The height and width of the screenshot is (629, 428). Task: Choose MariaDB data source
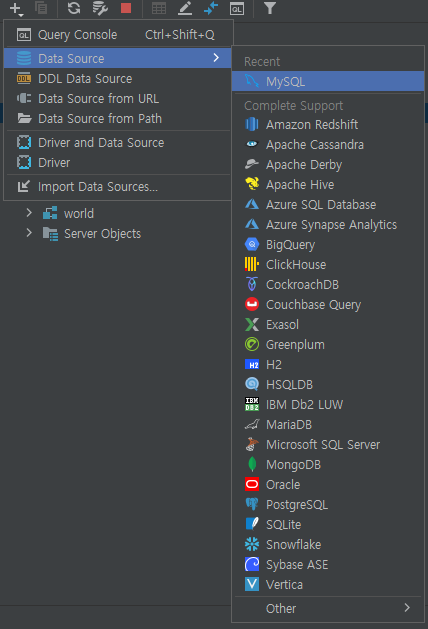tap(328, 425)
